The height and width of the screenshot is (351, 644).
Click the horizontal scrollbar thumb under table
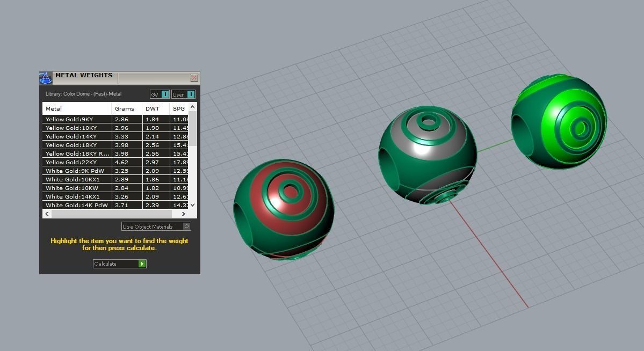(111, 214)
